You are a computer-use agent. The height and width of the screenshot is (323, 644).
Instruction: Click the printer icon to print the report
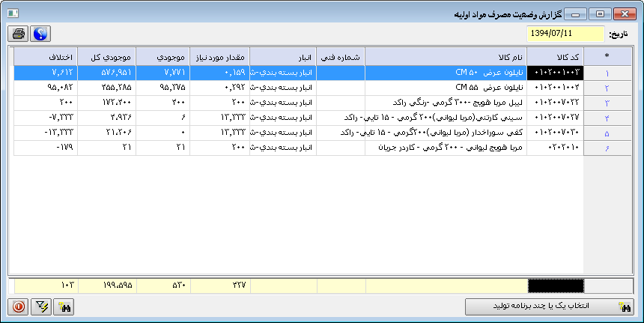[18, 34]
